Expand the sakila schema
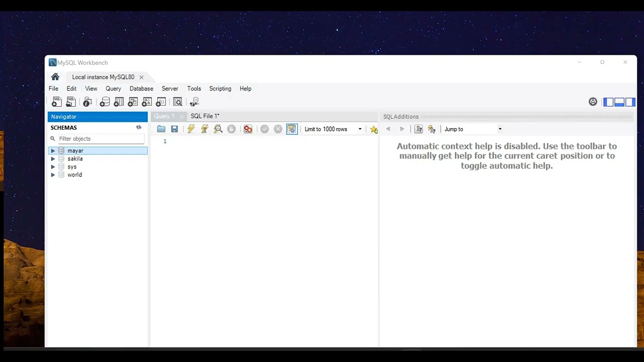The image size is (644, 362). [53, 159]
